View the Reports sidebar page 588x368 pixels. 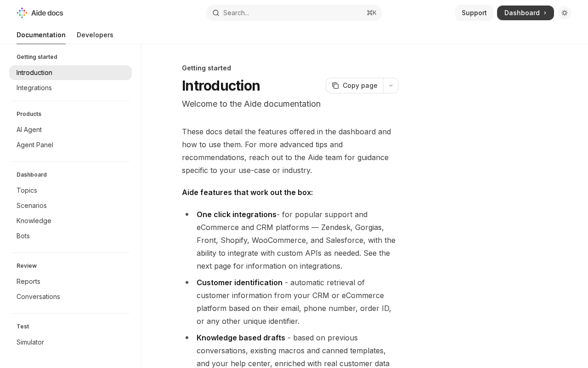[x=28, y=282]
